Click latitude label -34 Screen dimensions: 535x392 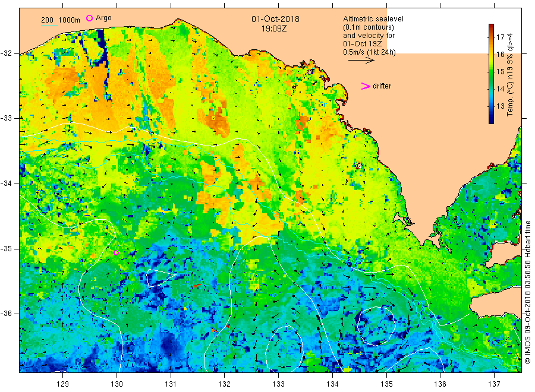[6, 184]
